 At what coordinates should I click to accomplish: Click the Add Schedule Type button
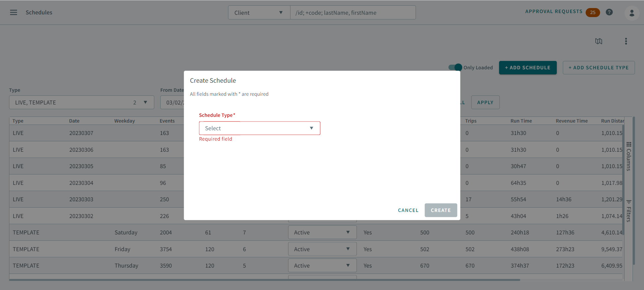599,68
